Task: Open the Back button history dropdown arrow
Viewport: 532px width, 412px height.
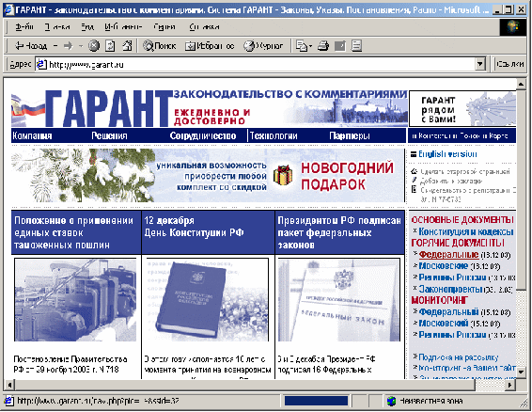Action: tap(55, 45)
